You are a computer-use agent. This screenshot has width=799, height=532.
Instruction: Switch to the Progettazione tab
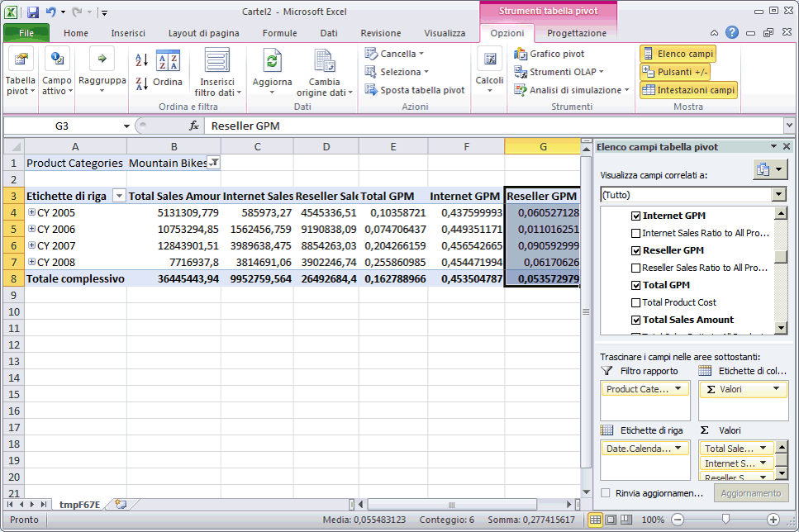click(x=576, y=33)
